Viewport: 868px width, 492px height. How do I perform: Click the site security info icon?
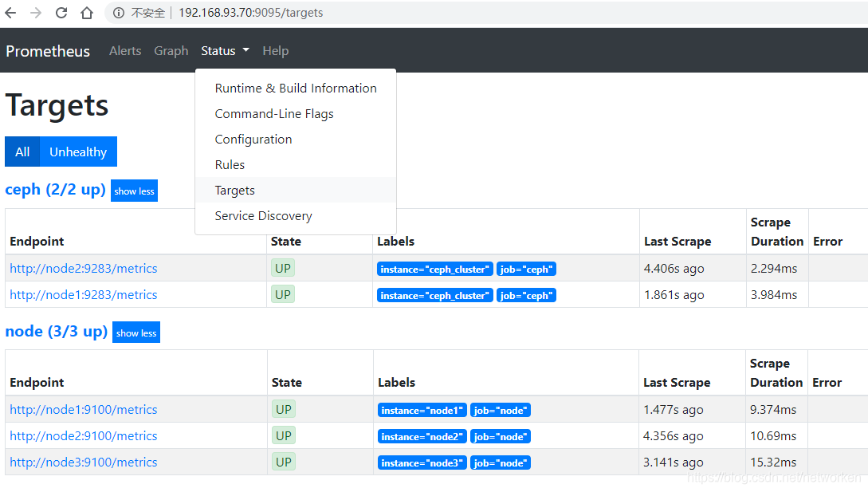tap(119, 13)
